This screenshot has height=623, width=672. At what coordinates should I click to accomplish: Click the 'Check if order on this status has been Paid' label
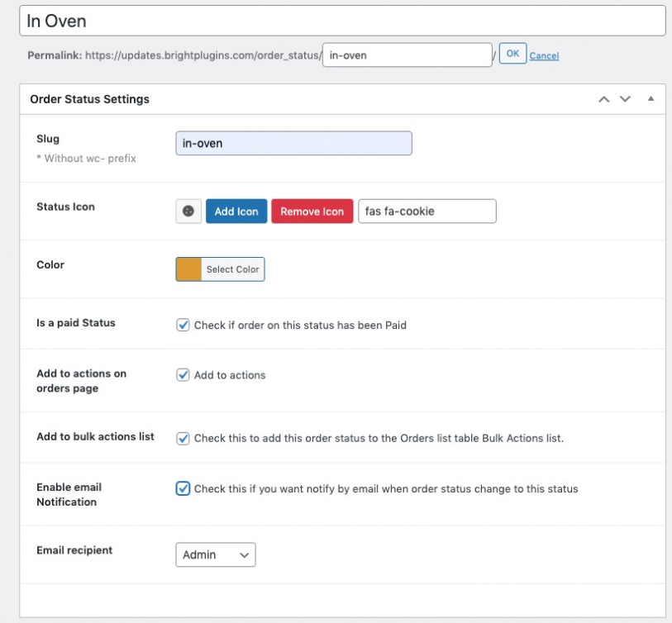coord(300,326)
